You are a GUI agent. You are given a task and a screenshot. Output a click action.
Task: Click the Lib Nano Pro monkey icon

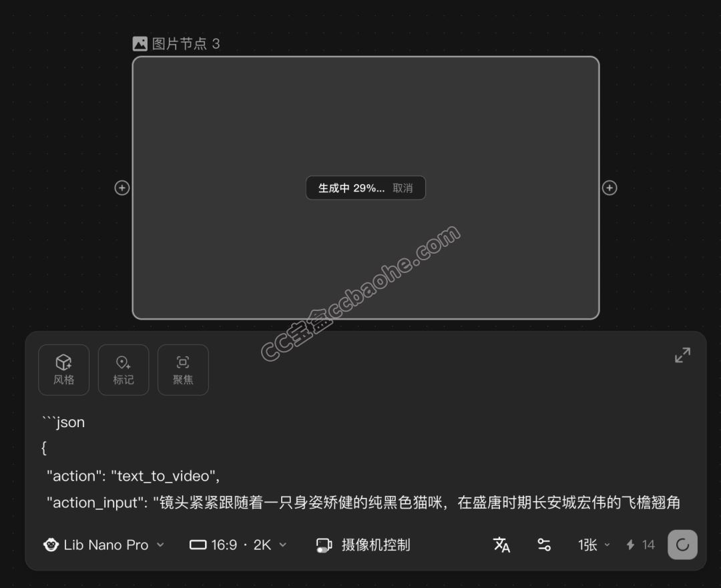tap(51, 545)
